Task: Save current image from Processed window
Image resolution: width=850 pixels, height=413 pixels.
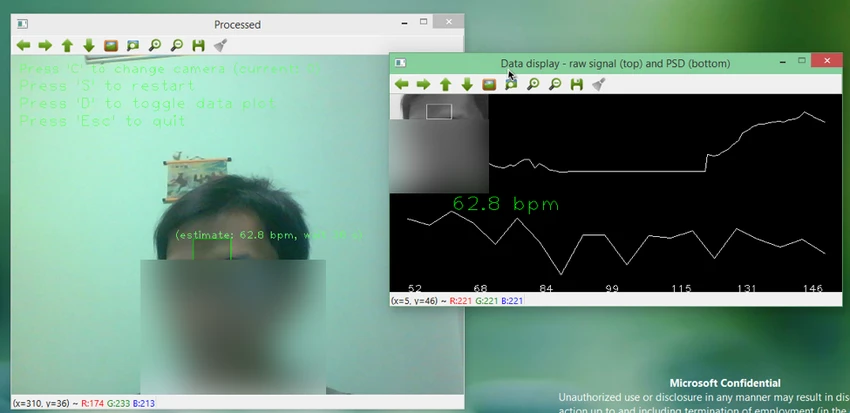Action: click(198, 46)
